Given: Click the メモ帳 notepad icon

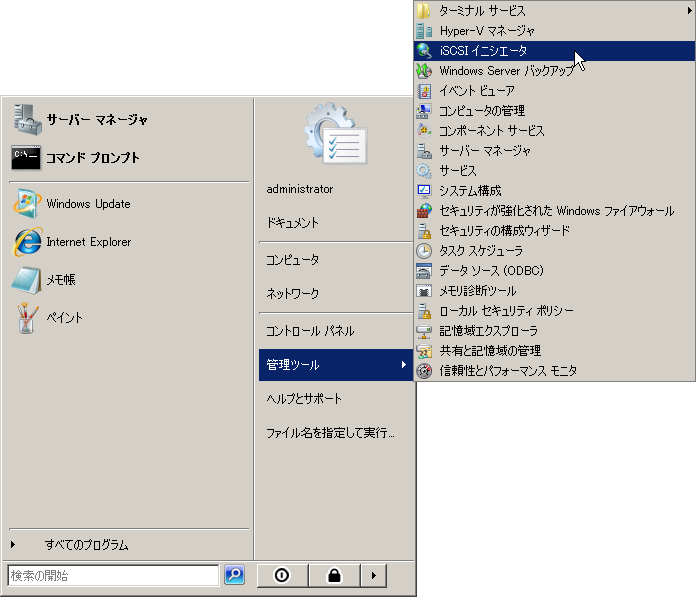Looking at the screenshot, I should (26, 280).
